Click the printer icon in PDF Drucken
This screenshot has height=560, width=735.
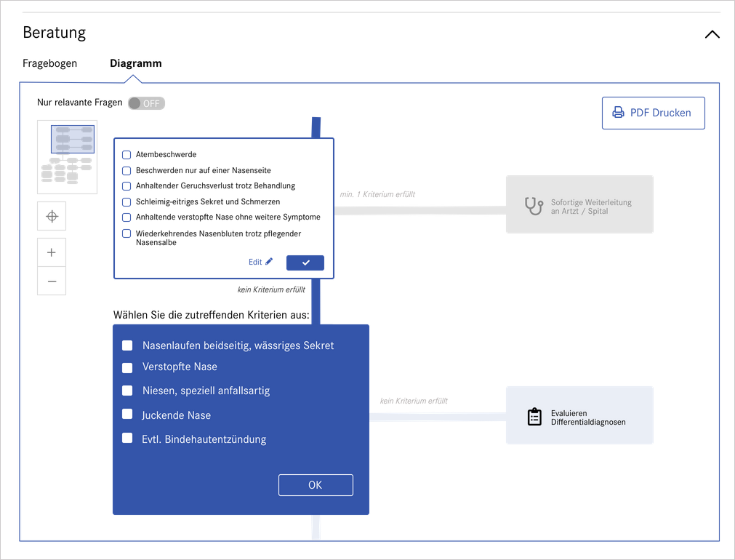[618, 113]
